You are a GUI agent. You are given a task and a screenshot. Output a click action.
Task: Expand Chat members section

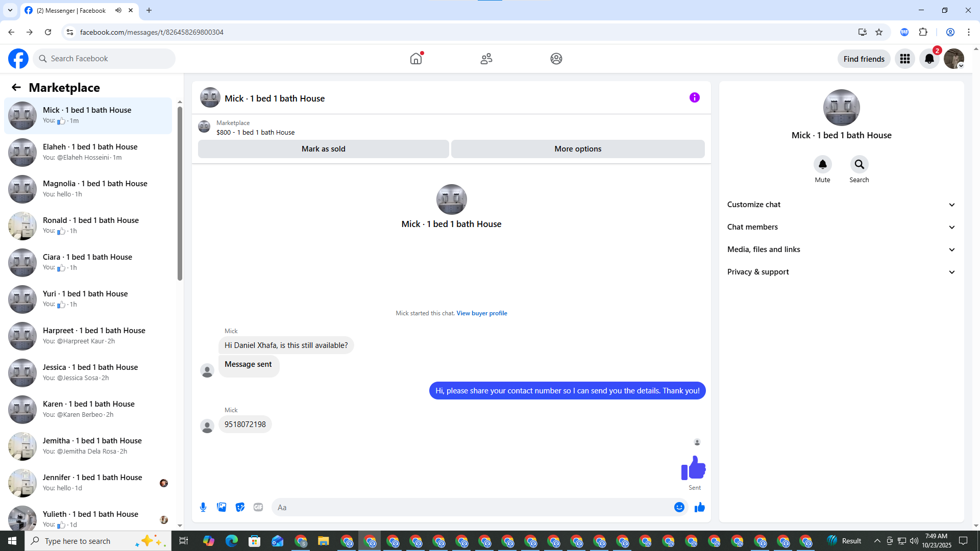(x=841, y=227)
